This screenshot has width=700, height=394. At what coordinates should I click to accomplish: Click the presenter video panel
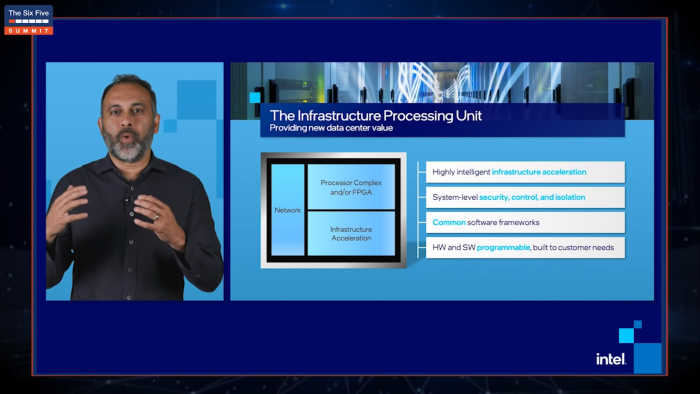[x=135, y=181]
